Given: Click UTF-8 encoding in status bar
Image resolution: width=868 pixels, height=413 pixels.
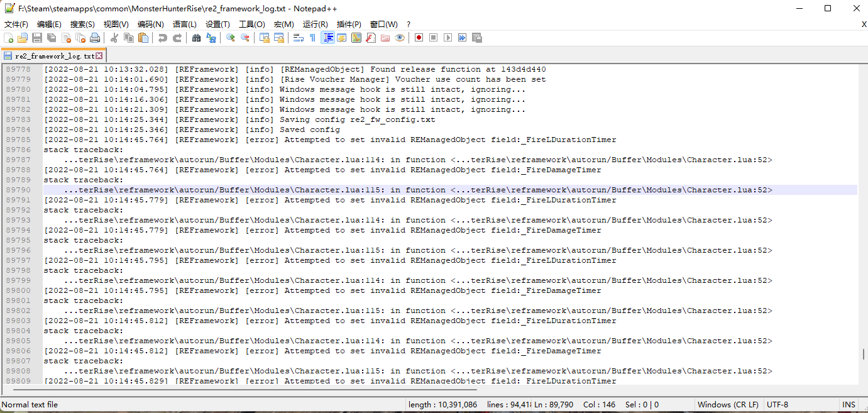Looking at the screenshot, I should click(x=777, y=404).
